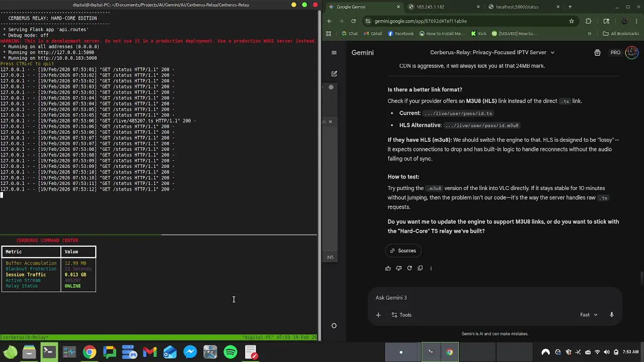The width and height of the screenshot is (644, 362).
Task: Show hidden bookmarks with the chevron
Action: [x=590, y=34]
